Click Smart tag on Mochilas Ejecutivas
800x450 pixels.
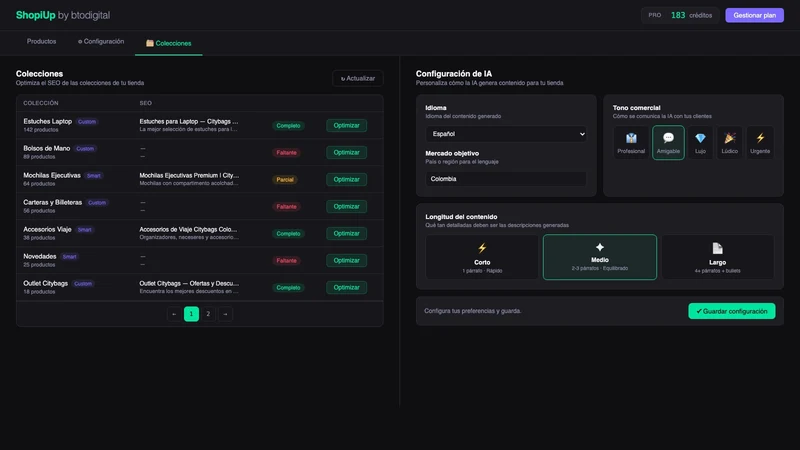click(94, 176)
